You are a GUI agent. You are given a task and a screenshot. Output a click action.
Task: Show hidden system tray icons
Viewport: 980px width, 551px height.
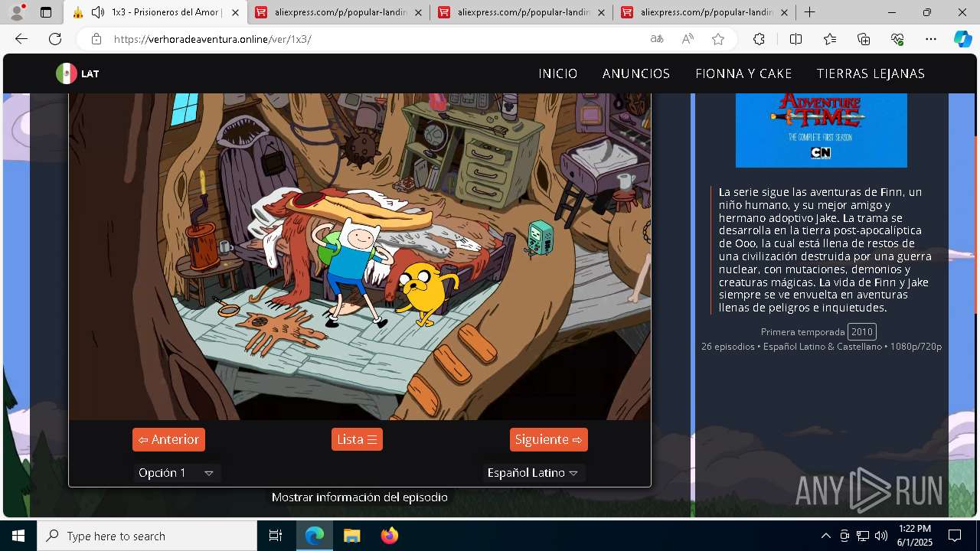[825, 536]
